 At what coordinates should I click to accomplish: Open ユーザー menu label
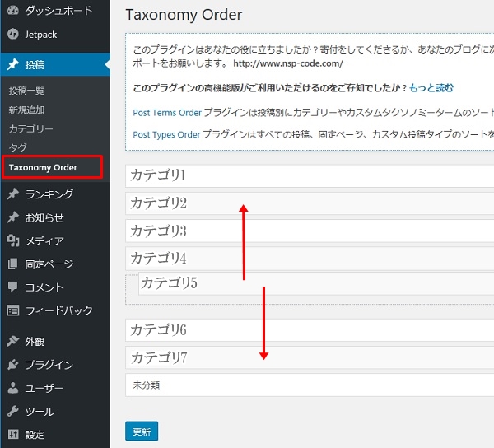44,388
